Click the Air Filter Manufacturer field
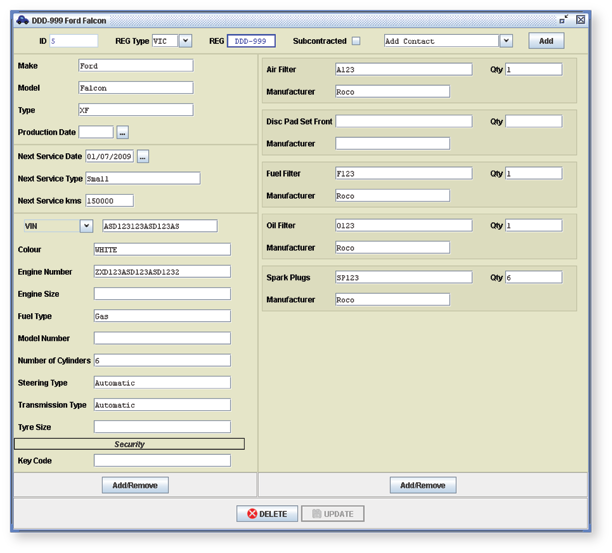Image resolution: width=612 pixels, height=553 pixels. [392, 92]
